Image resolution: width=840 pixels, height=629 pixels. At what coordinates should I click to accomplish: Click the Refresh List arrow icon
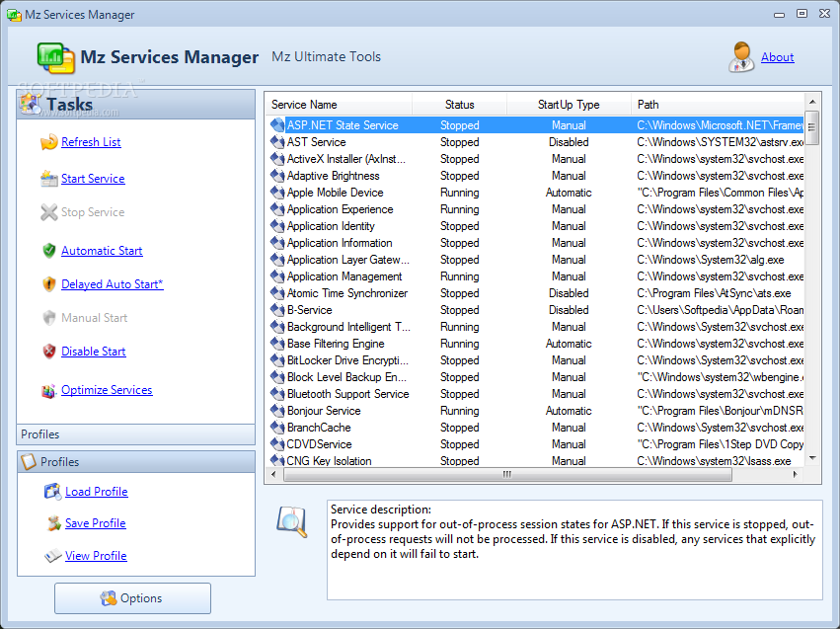(x=48, y=142)
